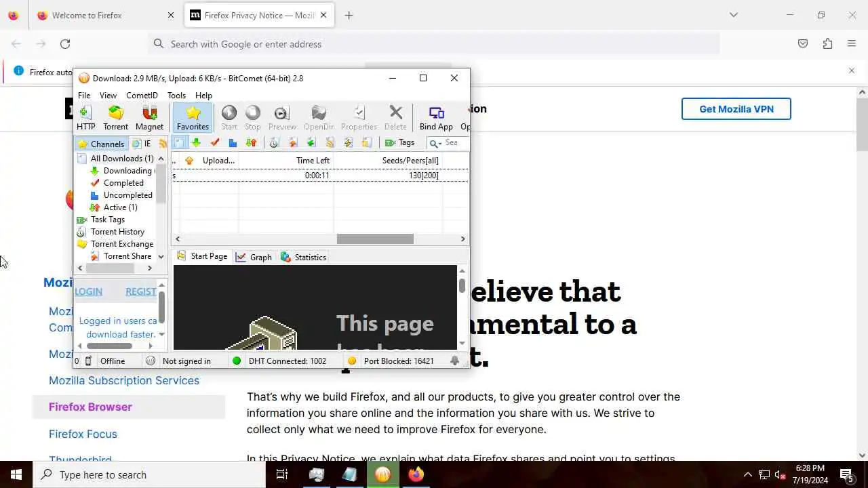Click the Firefox address bar

434,44
